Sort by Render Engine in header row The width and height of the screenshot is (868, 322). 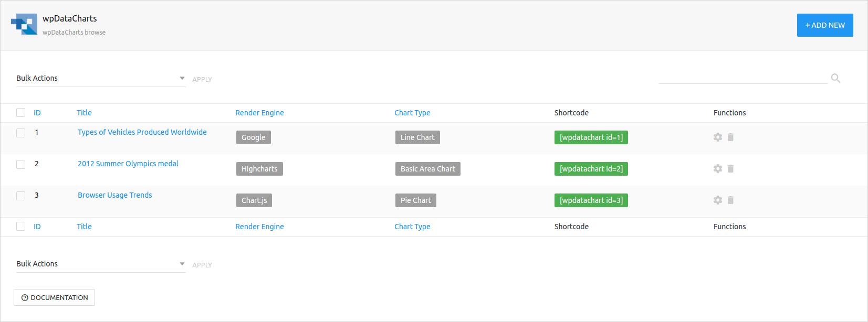click(259, 113)
